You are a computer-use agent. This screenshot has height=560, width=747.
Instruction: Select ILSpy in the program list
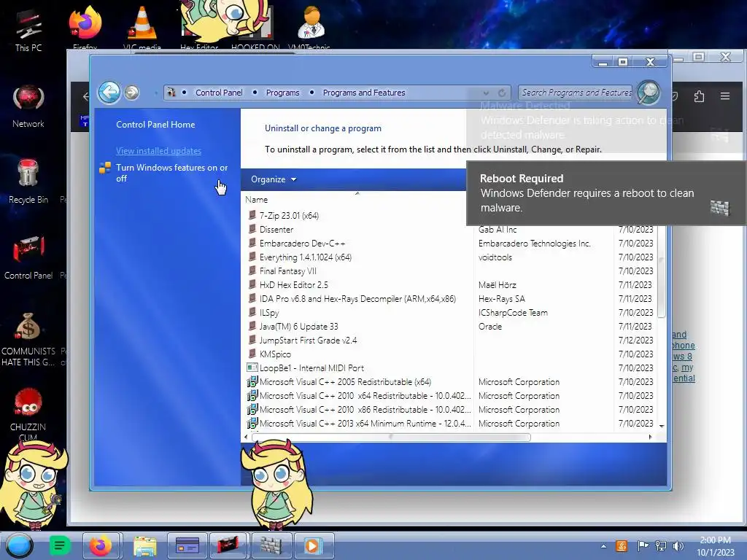[x=269, y=312]
